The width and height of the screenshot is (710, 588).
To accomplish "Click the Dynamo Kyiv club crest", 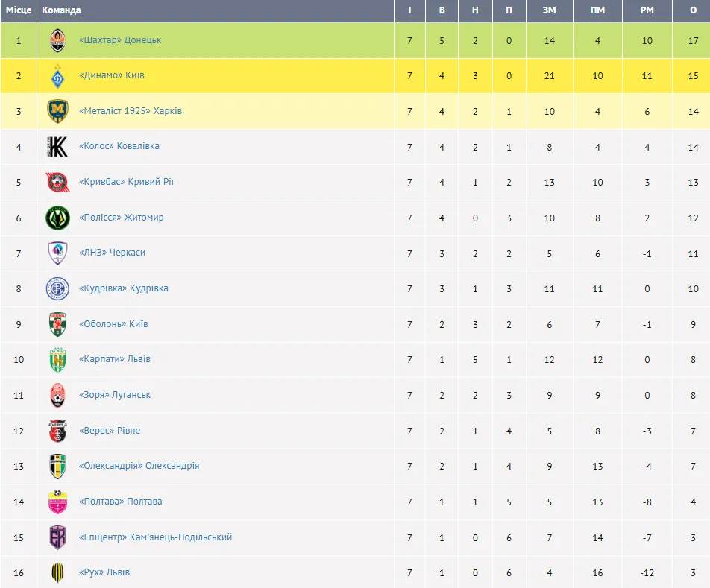I will [x=57, y=76].
